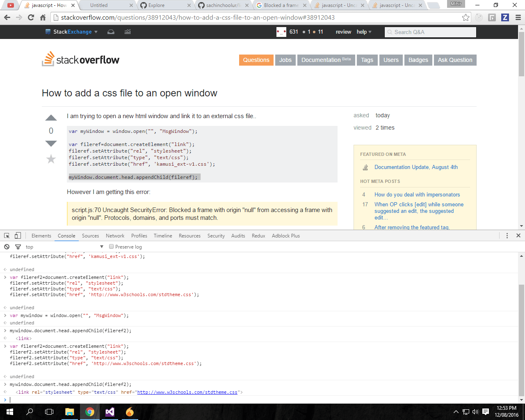
Task: Click the Users button
Action: (391, 60)
